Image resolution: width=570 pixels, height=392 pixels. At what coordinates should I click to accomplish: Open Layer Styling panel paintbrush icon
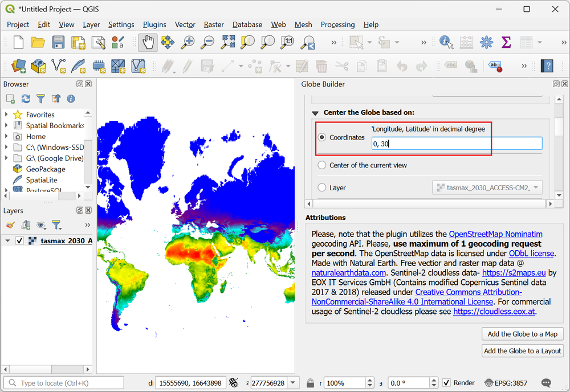pos(10,225)
